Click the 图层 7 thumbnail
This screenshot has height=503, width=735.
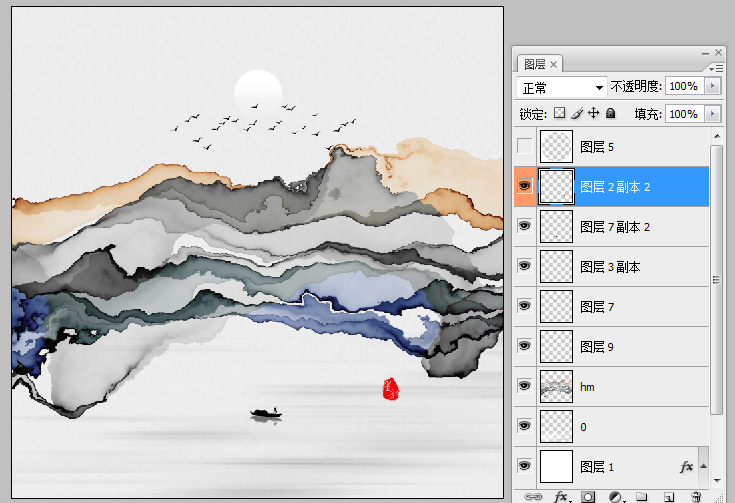(x=556, y=306)
